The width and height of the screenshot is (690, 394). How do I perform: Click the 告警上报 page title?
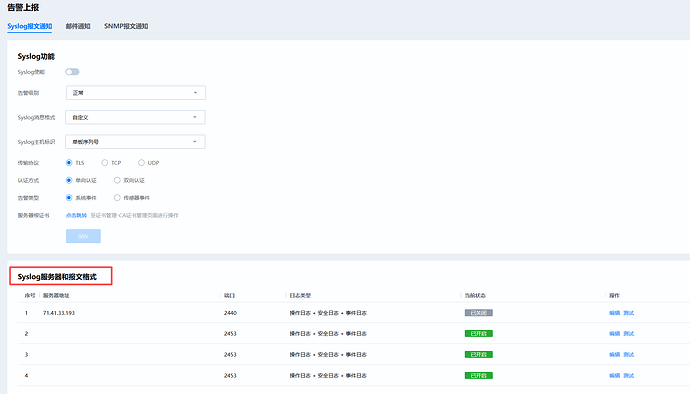click(x=23, y=7)
